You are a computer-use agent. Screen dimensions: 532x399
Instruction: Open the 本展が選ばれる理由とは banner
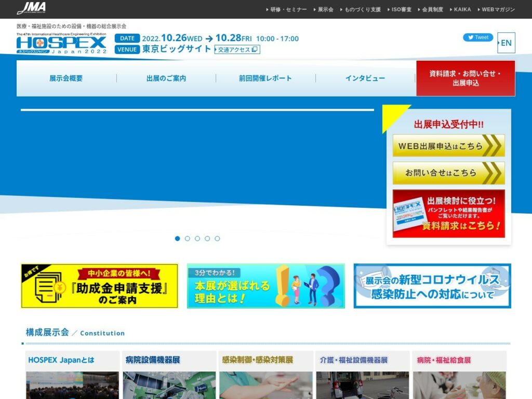(x=265, y=286)
